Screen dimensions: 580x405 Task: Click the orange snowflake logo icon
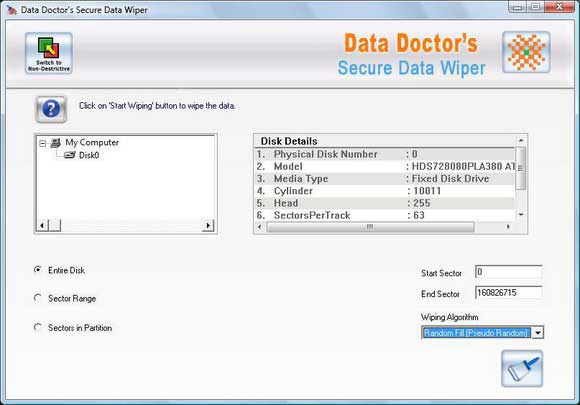pos(526,52)
